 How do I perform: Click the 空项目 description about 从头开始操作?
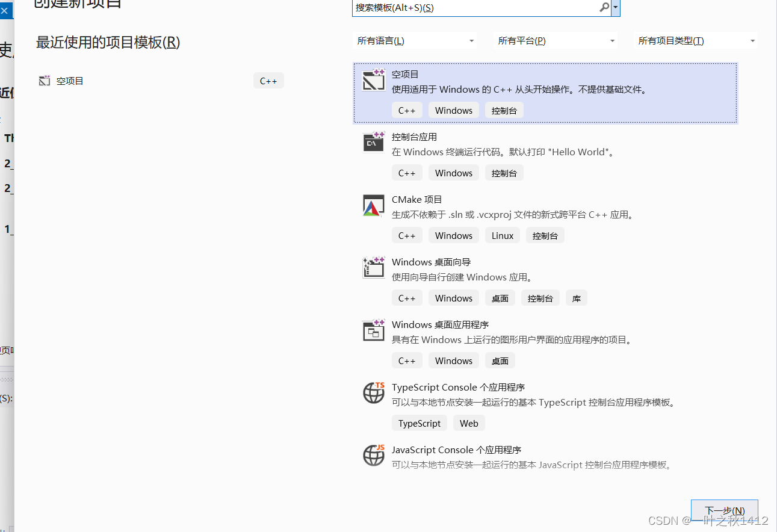point(521,90)
